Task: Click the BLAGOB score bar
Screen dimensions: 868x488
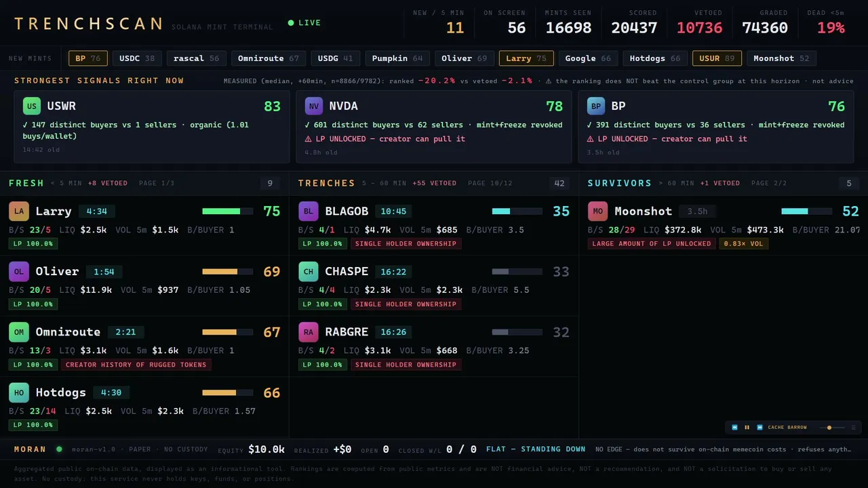Action: coord(517,211)
